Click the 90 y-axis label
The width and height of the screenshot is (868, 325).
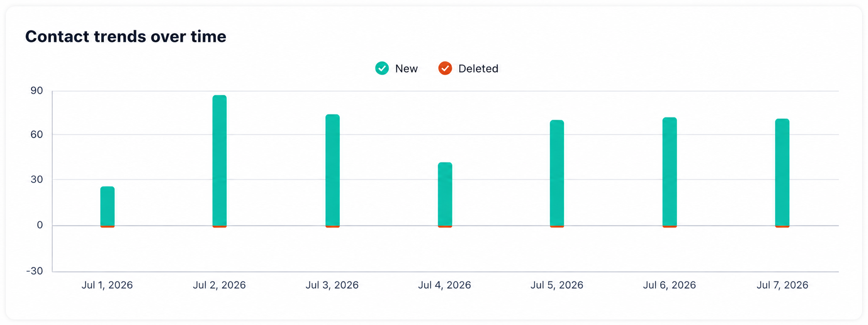click(36, 91)
